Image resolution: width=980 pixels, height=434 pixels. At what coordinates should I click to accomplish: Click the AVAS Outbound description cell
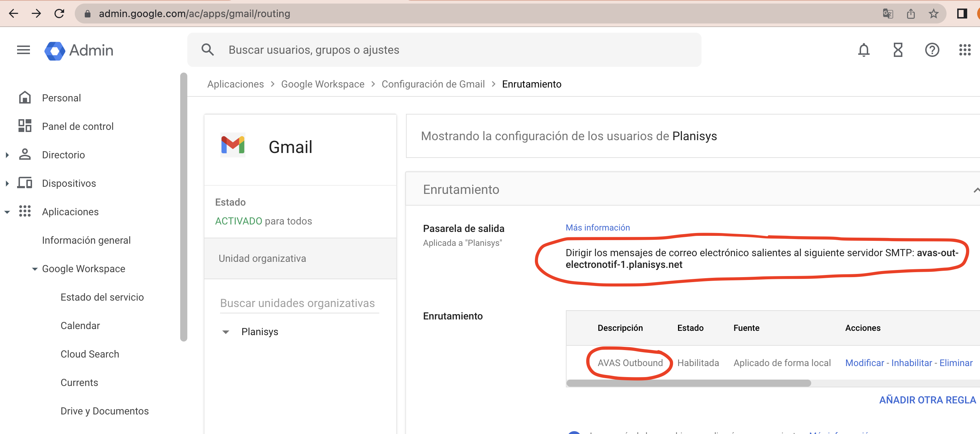(x=630, y=363)
